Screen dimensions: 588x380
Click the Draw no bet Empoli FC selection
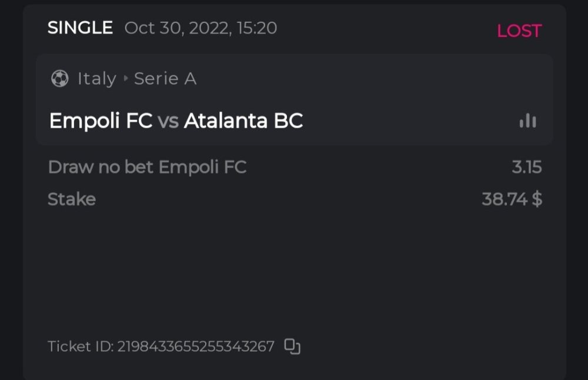147,167
